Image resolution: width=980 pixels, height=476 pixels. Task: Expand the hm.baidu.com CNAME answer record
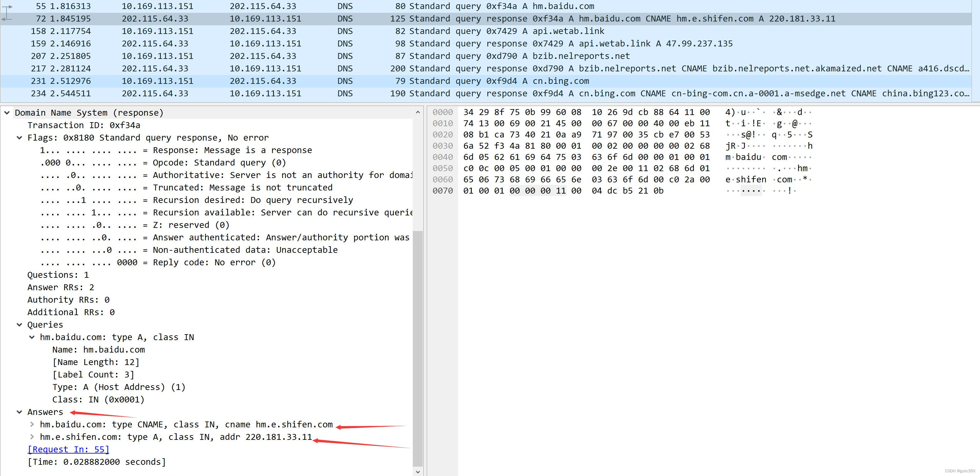pyautogui.click(x=32, y=424)
